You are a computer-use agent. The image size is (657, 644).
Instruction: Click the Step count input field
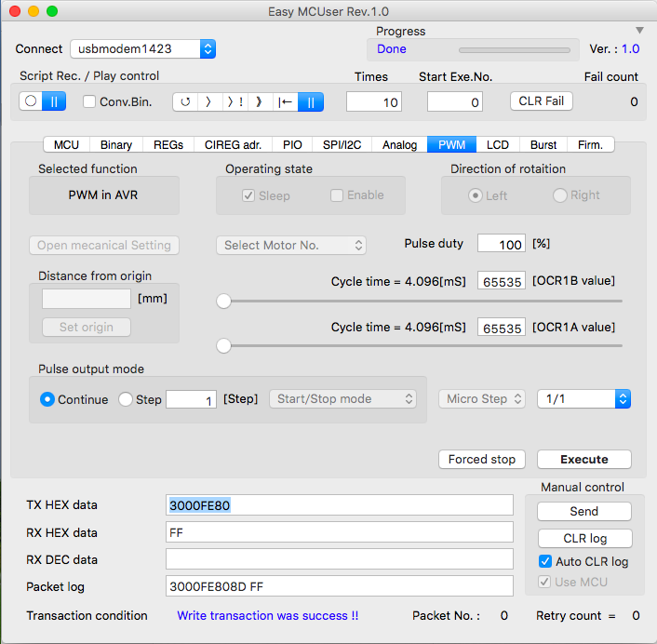coord(191,399)
